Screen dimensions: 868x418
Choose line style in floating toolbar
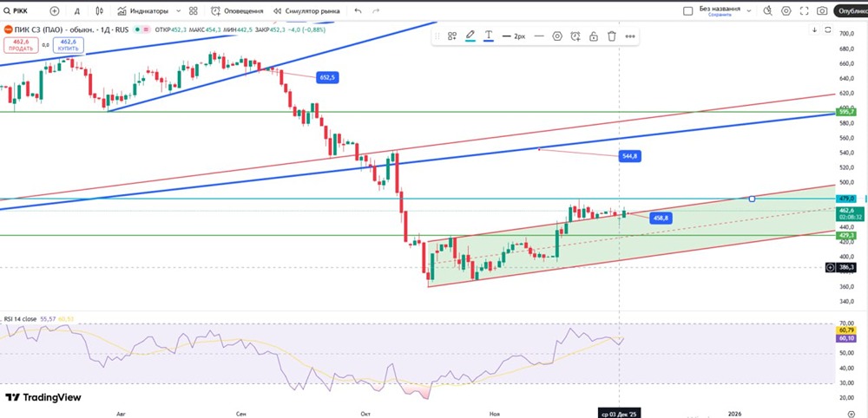point(539,36)
